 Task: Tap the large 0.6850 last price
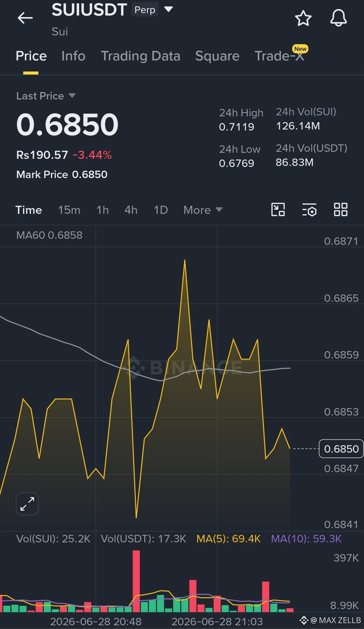click(67, 124)
